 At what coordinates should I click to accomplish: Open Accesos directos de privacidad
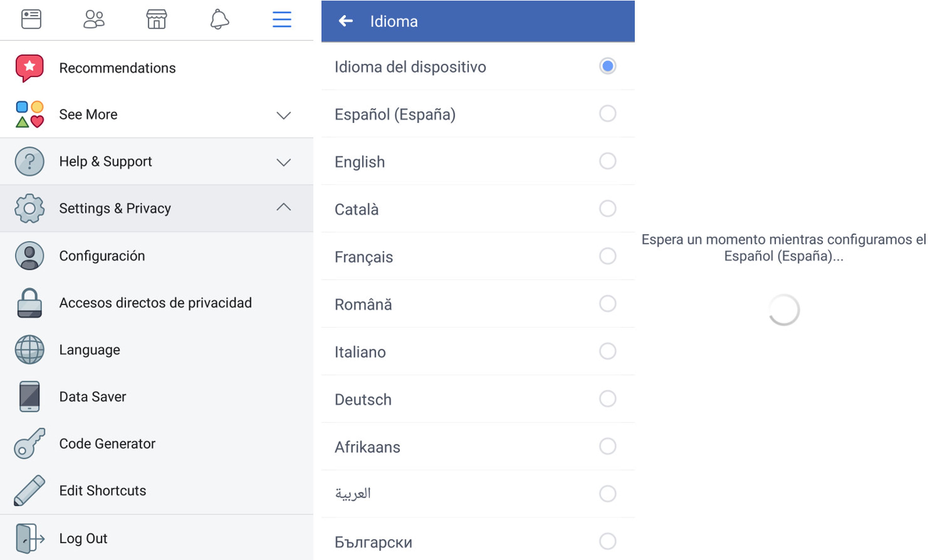(x=155, y=303)
